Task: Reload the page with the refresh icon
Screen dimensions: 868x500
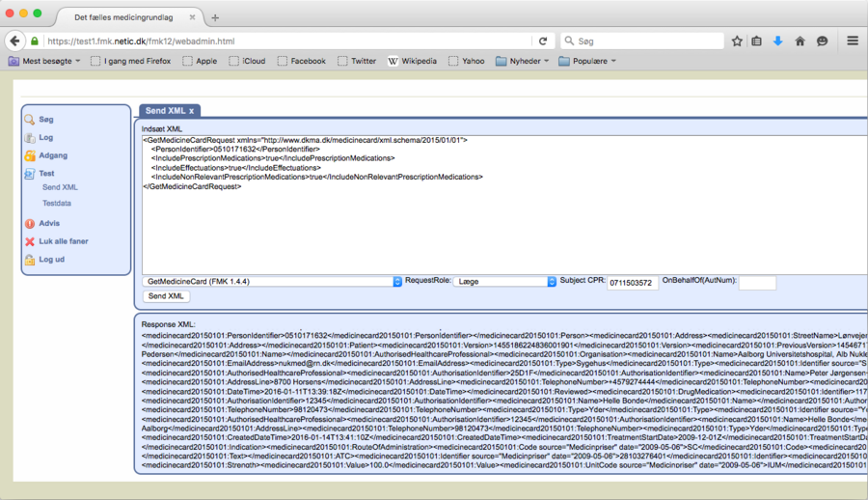Action: click(x=543, y=42)
